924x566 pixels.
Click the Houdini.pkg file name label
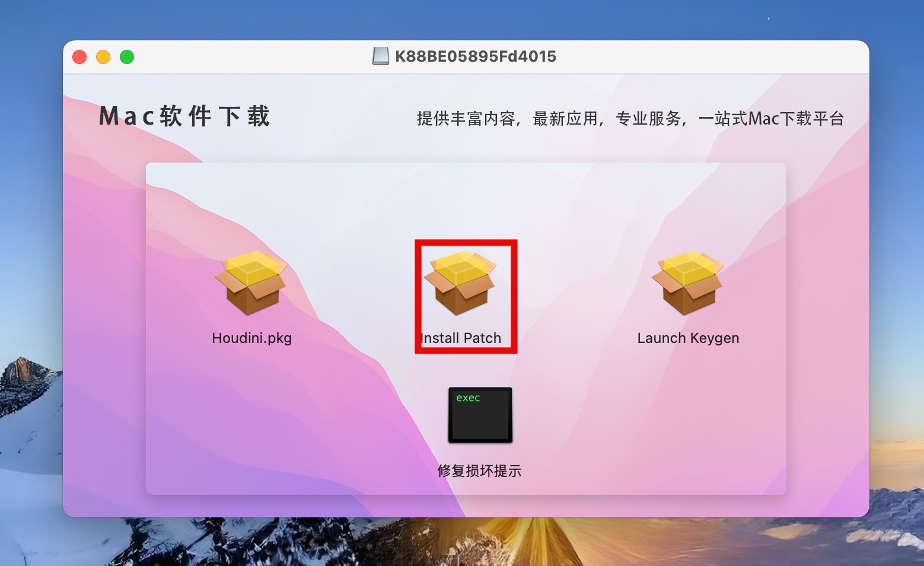[x=251, y=338]
